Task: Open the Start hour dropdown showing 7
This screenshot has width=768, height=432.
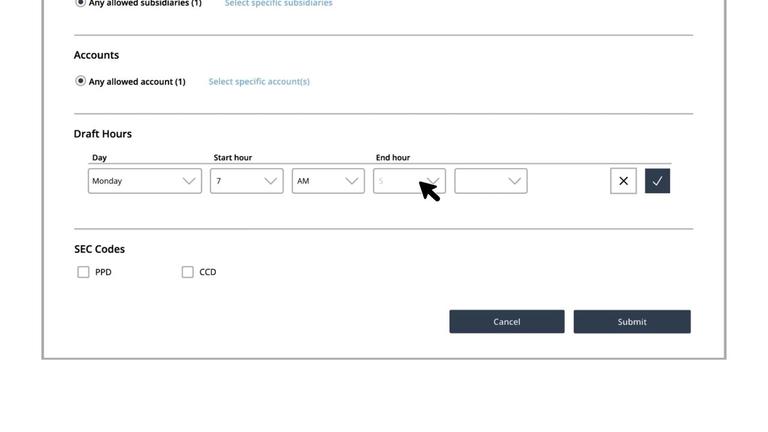Action: (x=236, y=181)
